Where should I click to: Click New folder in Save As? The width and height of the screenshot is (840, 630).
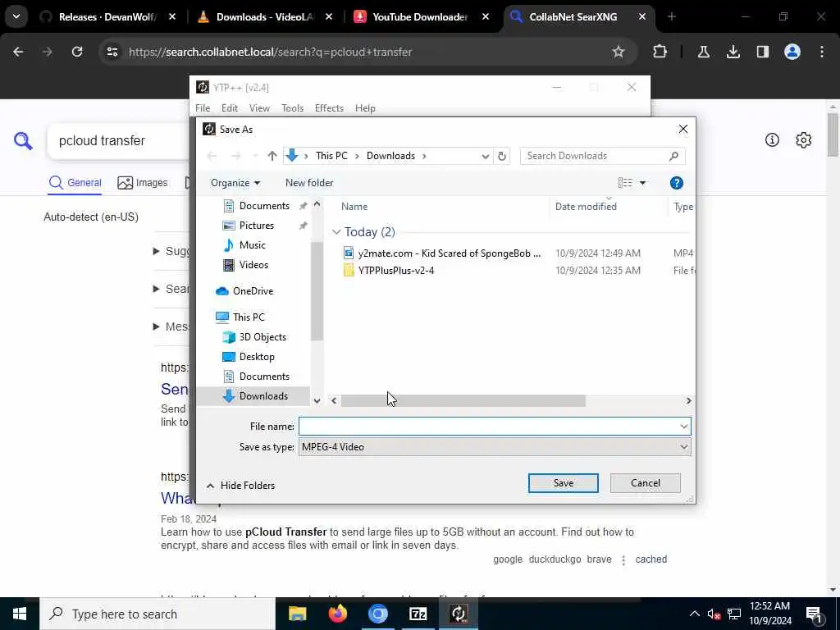tap(309, 183)
